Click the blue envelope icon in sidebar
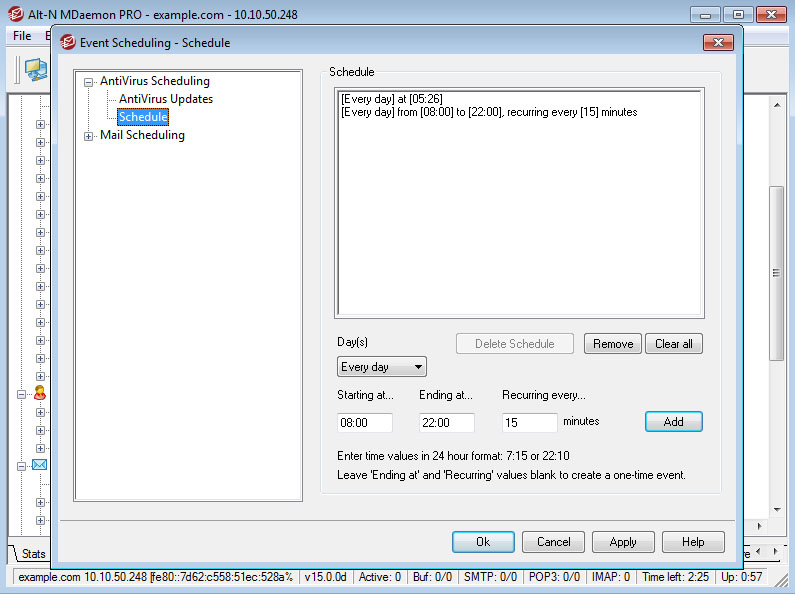 tap(40, 465)
